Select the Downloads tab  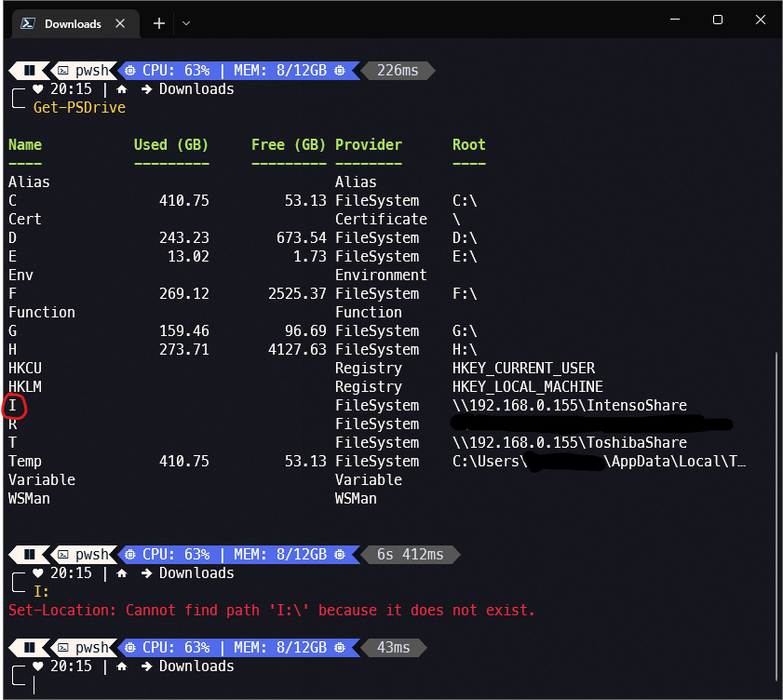click(74, 23)
